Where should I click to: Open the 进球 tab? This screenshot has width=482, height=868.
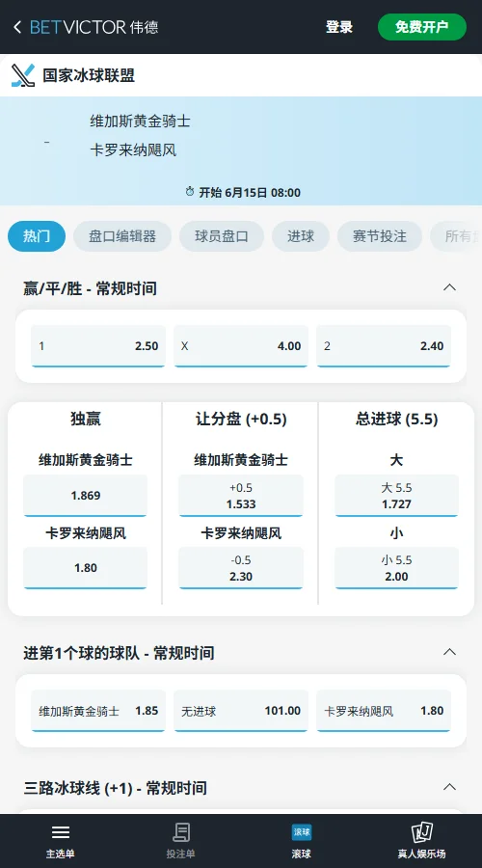301,236
